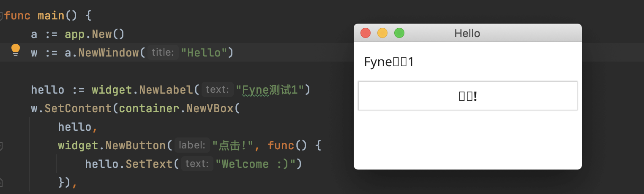Image resolution: width=644 pixels, height=194 pixels.
Task: Click the yellow lightbulb quick-fix icon
Action: (16, 50)
